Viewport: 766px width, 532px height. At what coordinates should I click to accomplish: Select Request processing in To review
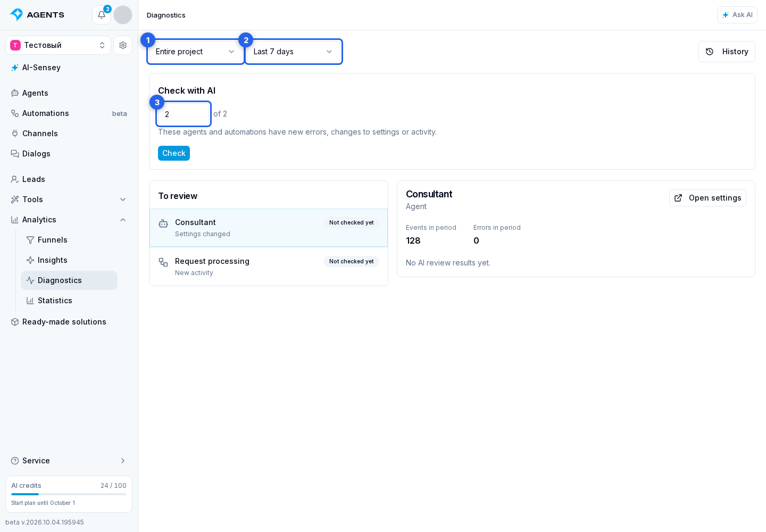(269, 267)
